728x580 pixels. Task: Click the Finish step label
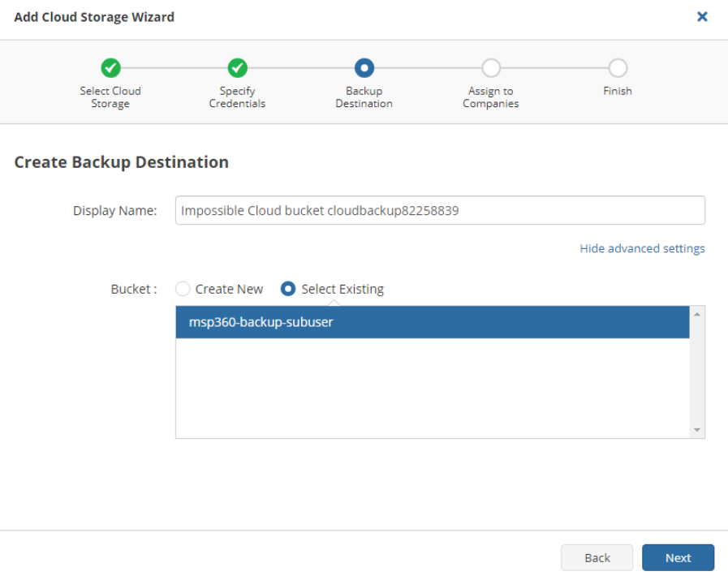pos(618,91)
